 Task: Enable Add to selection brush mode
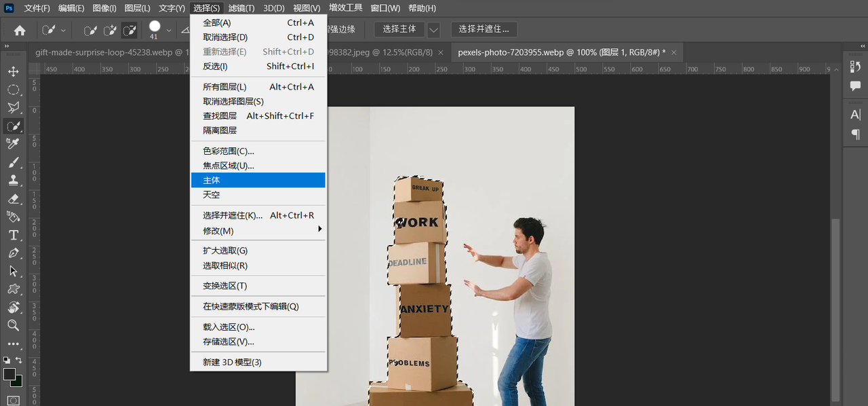(110, 30)
